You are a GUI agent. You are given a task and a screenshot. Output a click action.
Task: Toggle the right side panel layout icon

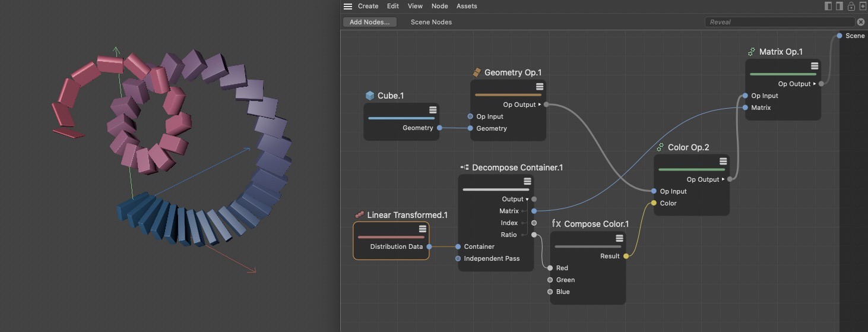point(840,6)
